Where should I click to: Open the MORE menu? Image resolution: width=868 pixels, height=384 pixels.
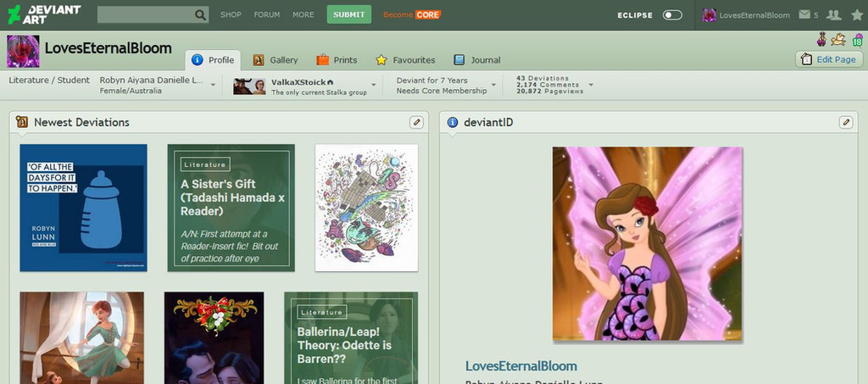[x=303, y=15]
